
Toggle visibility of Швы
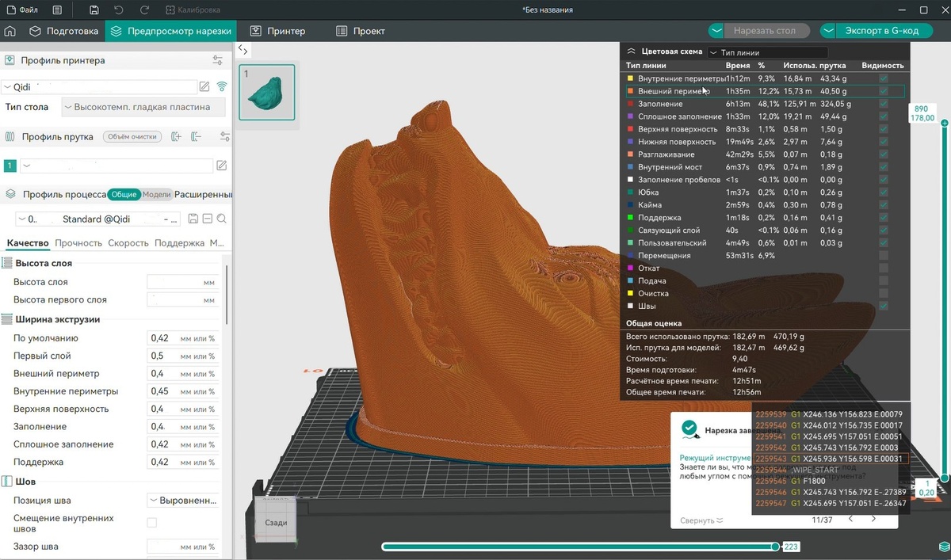(883, 306)
